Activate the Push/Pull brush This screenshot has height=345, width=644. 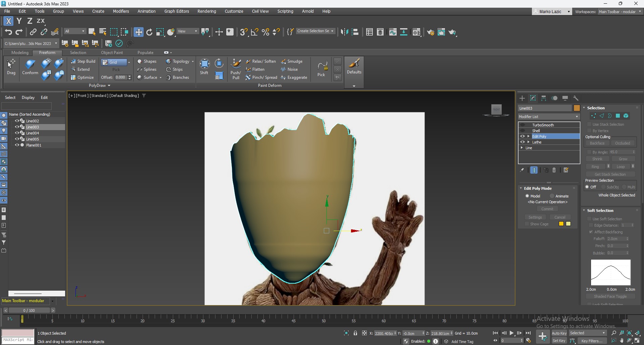click(236, 69)
